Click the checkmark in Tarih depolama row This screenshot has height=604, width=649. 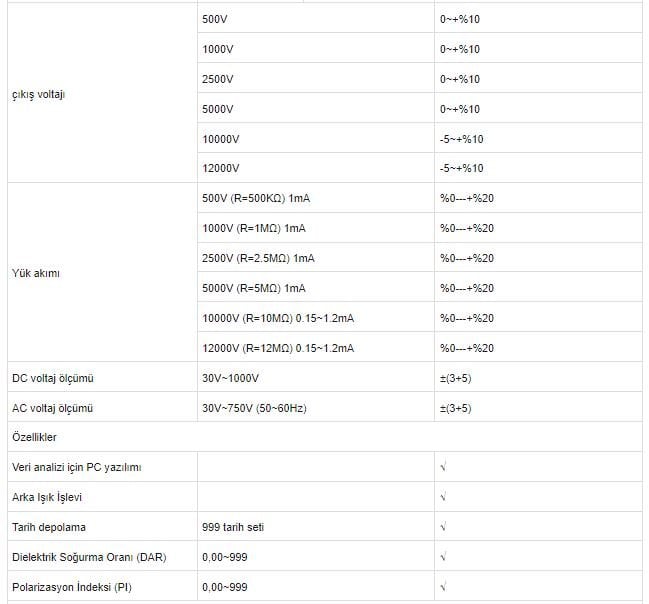443,527
